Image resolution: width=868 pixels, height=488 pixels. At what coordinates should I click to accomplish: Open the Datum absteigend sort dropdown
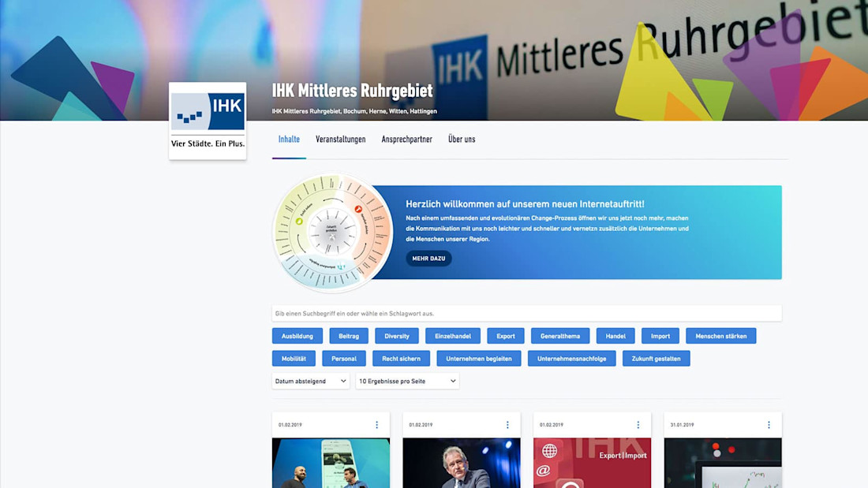[311, 382]
